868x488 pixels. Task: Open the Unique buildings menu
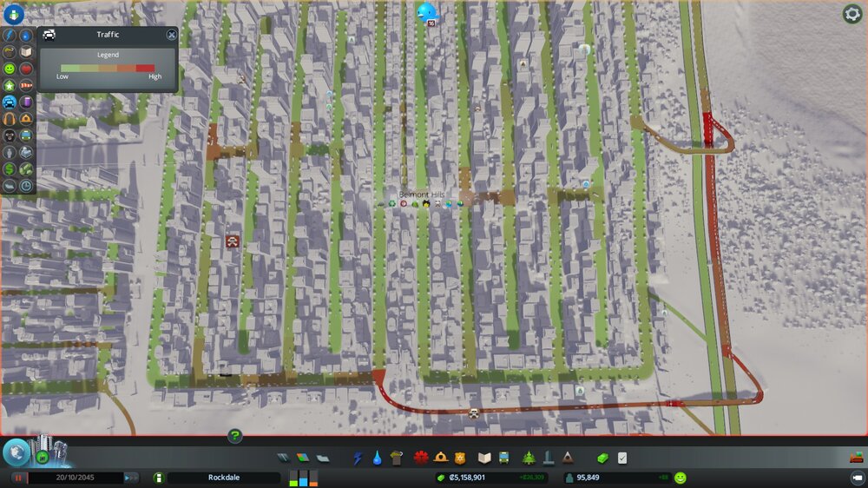548,458
